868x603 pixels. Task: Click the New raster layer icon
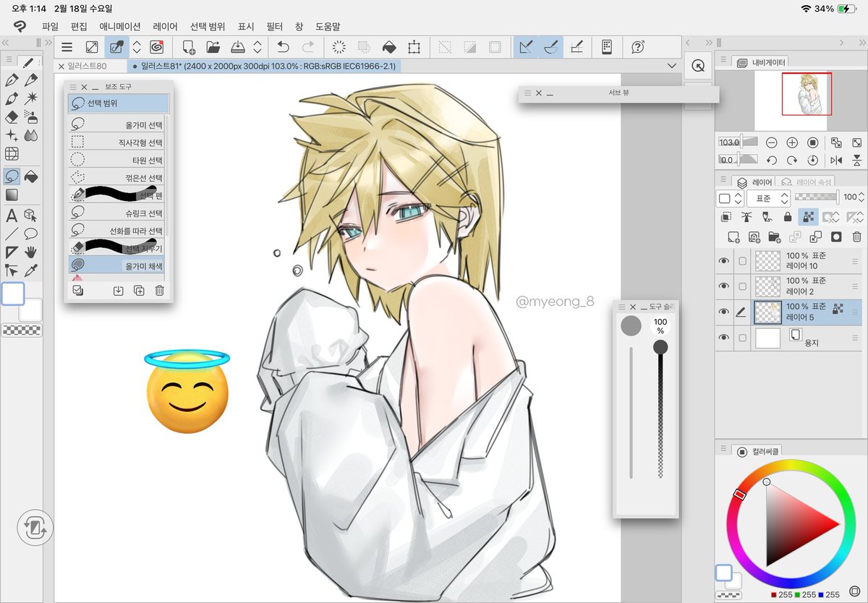pos(733,236)
